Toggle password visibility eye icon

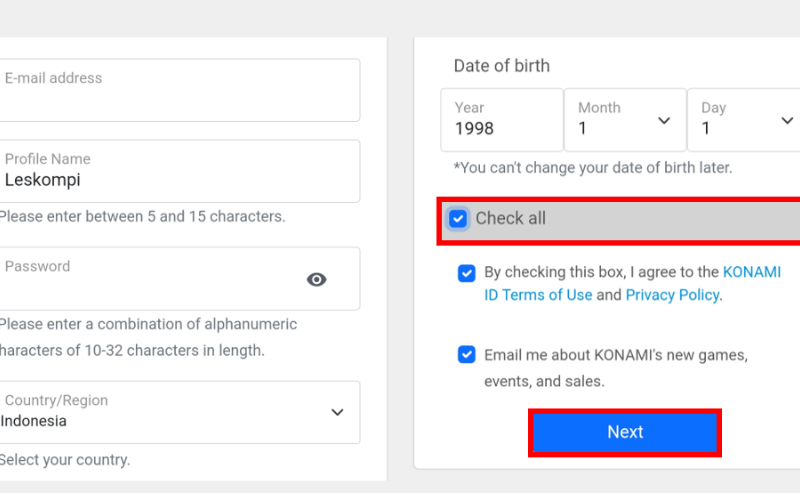(316, 279)
